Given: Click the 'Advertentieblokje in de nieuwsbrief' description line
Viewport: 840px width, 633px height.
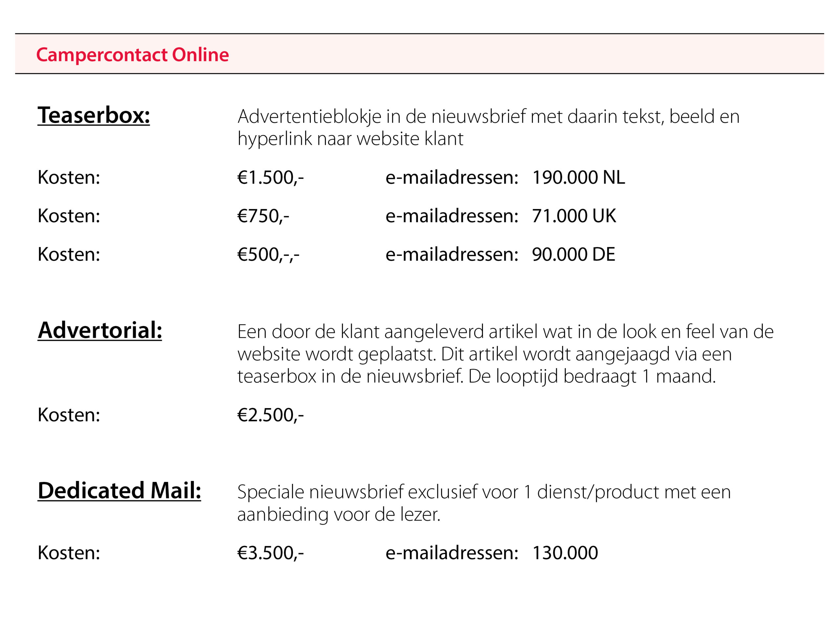Looking at the screenshot, I should point(488,116).
